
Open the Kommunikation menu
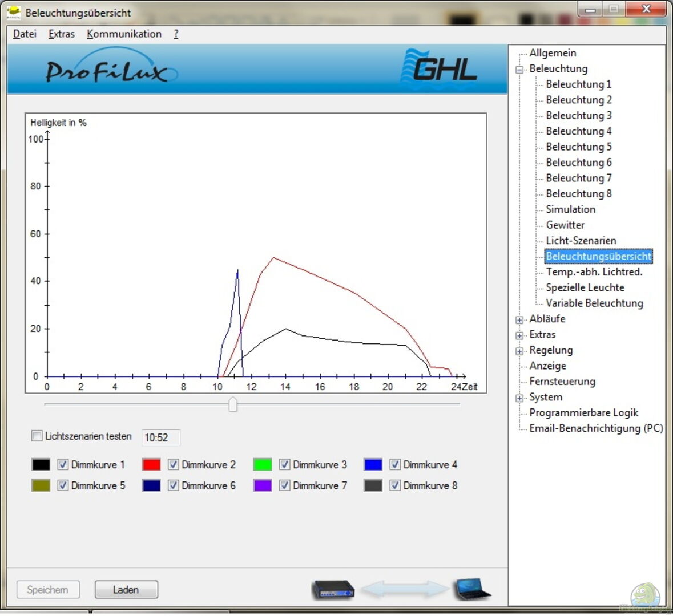124,34
